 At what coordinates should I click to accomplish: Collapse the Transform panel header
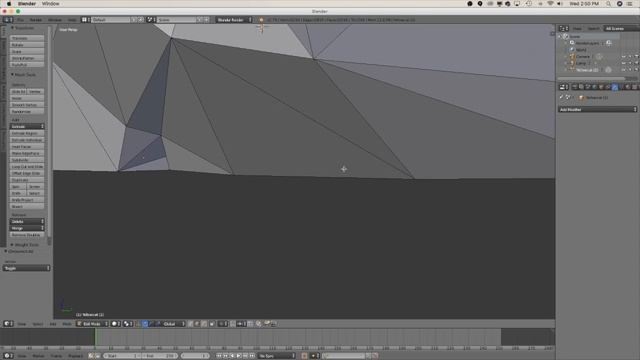(x=24, y=28)
